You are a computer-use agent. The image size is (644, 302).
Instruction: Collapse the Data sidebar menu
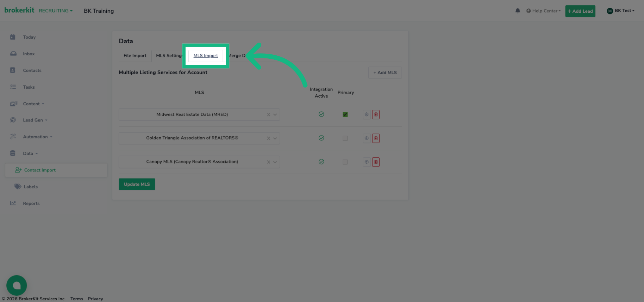[x=31, y=153]
